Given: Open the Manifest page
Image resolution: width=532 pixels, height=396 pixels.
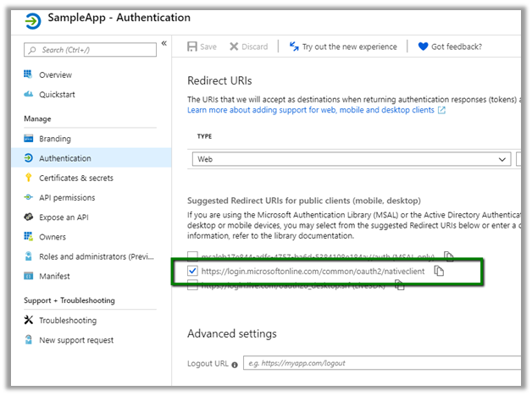Looking at the screenshot, I should point(54,277).
